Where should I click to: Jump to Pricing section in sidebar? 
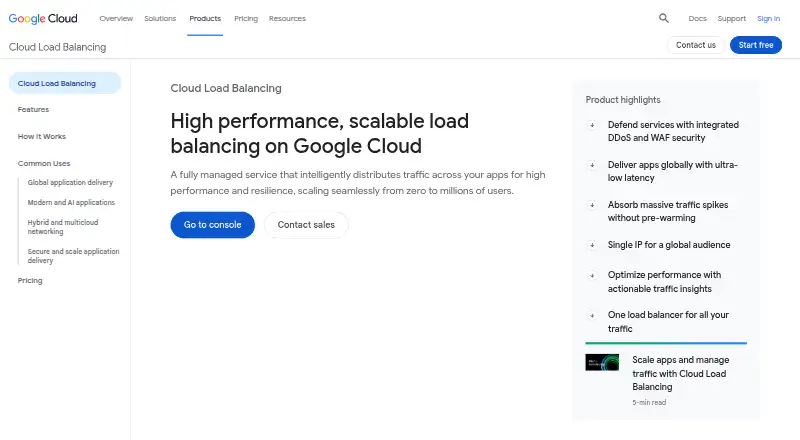tap(30, 280)
